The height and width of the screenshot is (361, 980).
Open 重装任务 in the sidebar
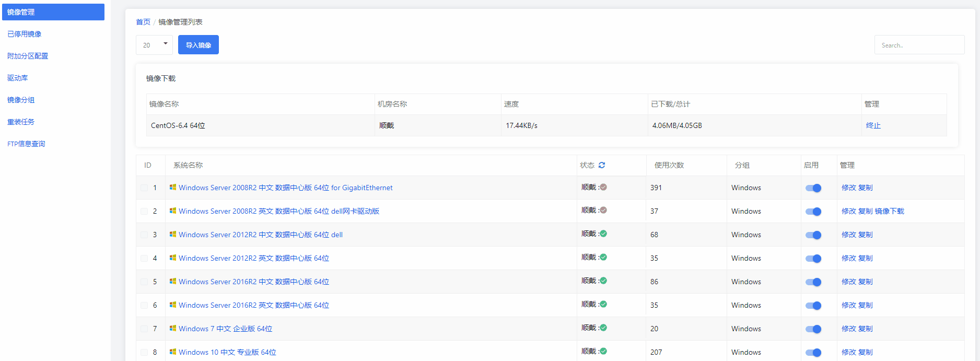21,122
